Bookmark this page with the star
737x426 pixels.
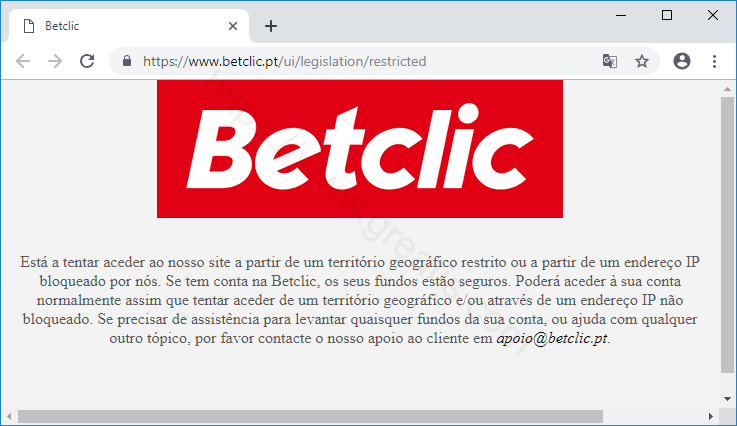(x=642, y=61)
